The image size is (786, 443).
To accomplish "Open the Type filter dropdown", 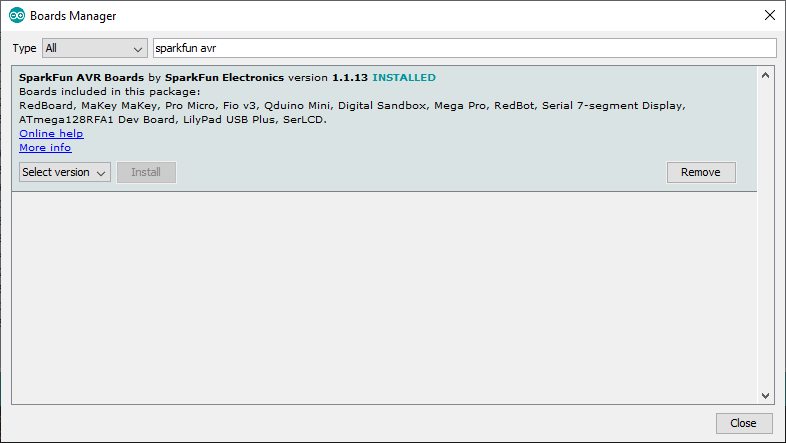I will 95,48.
